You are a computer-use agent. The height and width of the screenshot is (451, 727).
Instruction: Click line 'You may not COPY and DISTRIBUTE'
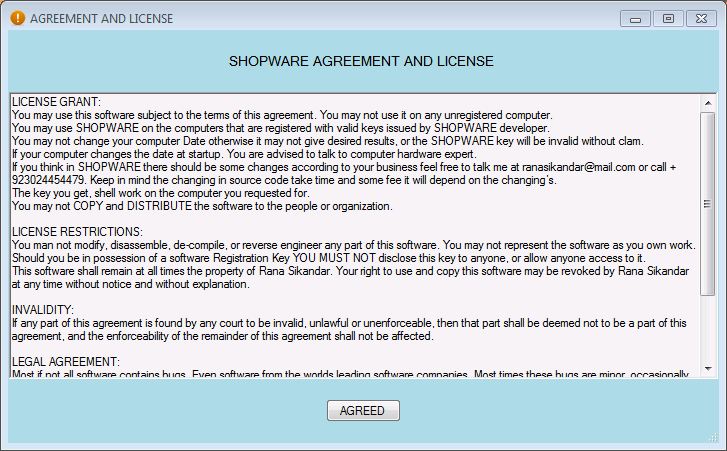point(202,206)
